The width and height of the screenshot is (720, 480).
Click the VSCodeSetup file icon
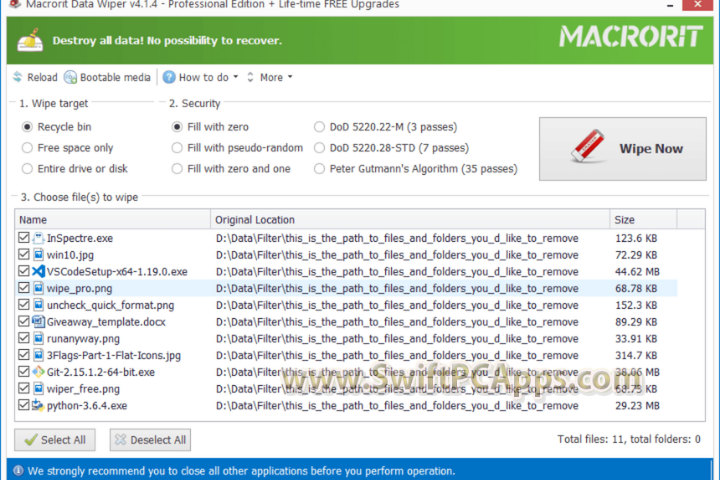coord(39,271)
